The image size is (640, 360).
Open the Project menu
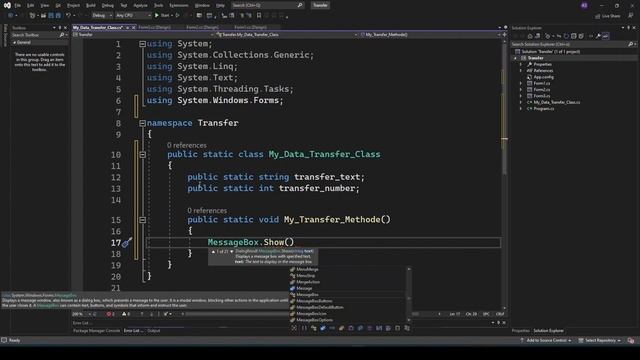click(73, 6)
